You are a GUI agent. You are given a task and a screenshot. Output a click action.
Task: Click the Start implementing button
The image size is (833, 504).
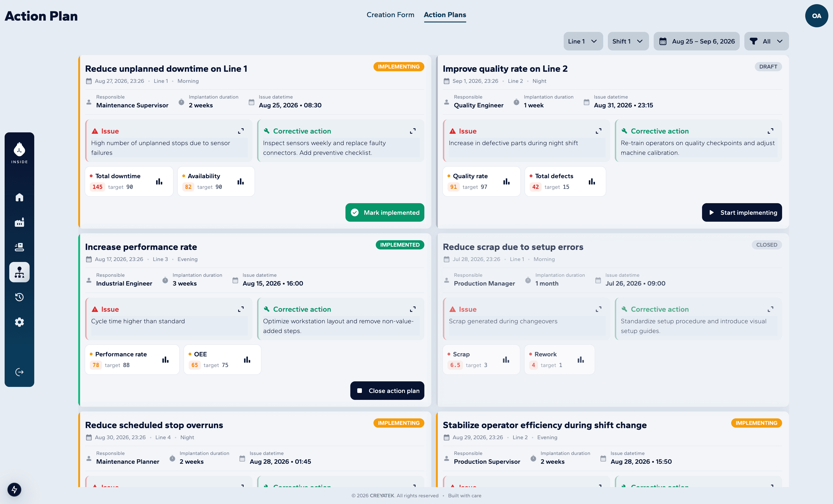pos(742,212)
